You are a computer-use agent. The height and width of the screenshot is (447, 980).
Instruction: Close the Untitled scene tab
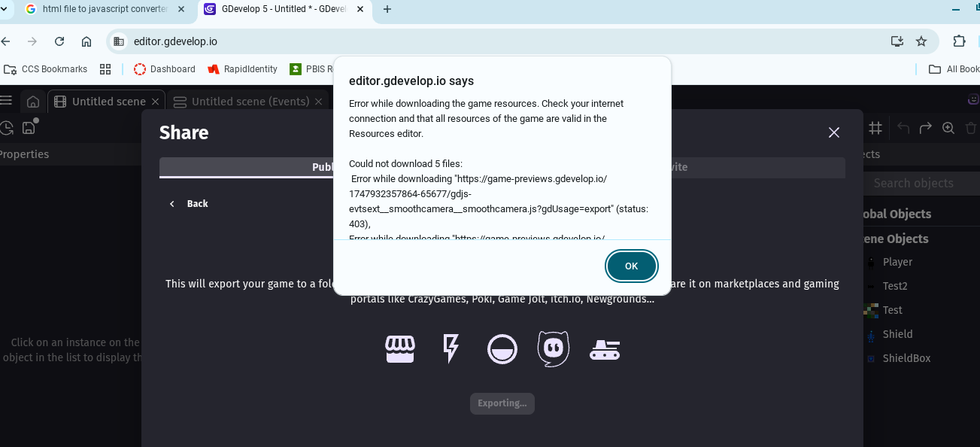[x=156, y=102]
